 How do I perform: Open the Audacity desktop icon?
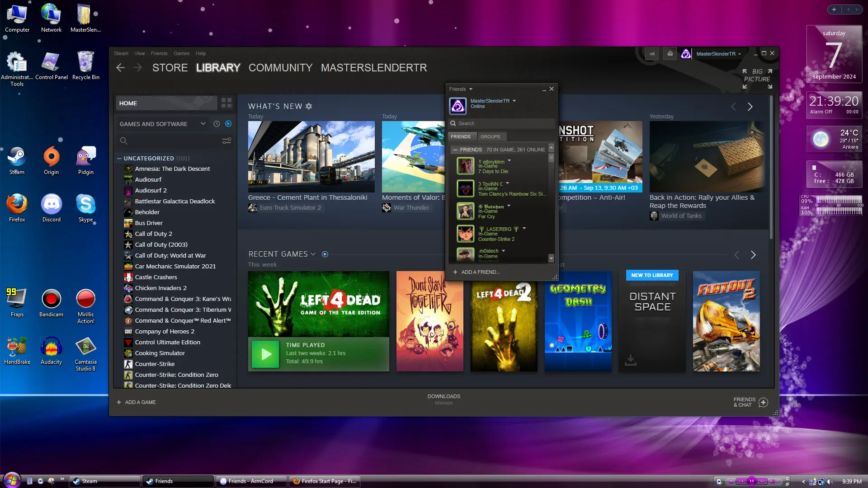[51, 350]
